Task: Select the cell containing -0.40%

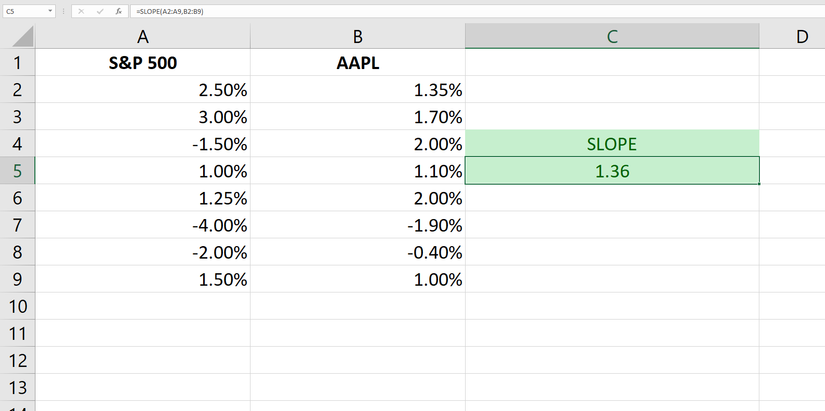Action: point(358,253)
